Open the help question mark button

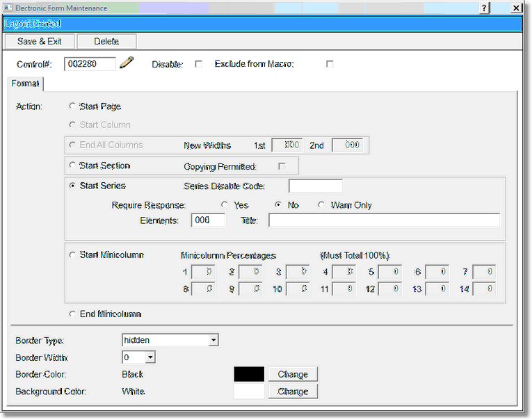pyautogui.click(x=484, y=8)
